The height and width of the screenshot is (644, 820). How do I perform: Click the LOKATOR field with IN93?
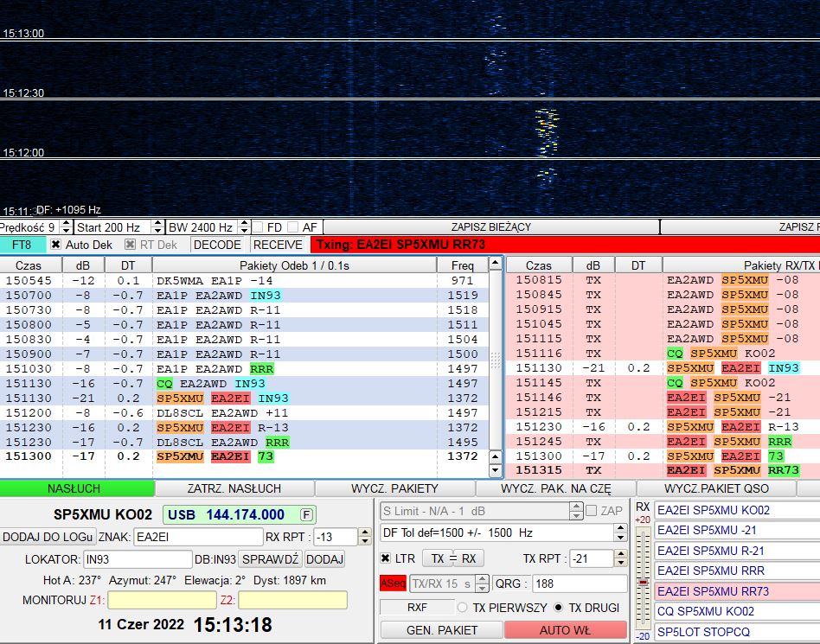click(x=138, y=559)
